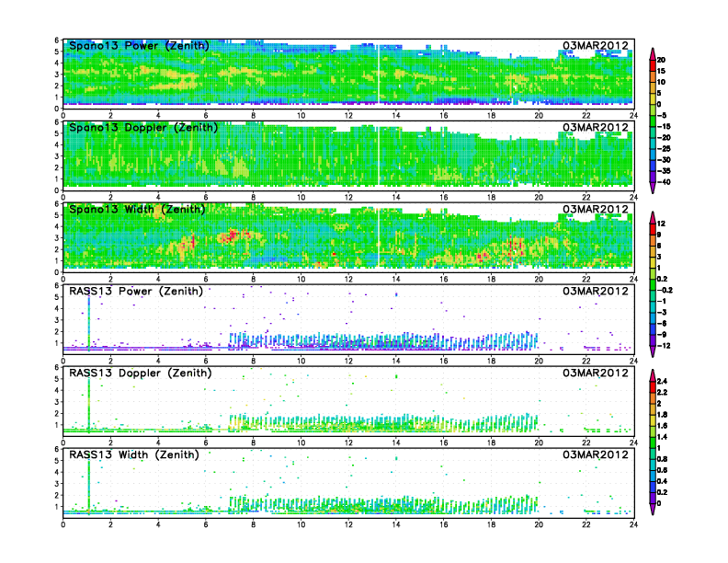Image resolution: width=728 pixels, height=563 pixels.
Task: Click the "1.8" label on bottom color scale
Action: 663,415
